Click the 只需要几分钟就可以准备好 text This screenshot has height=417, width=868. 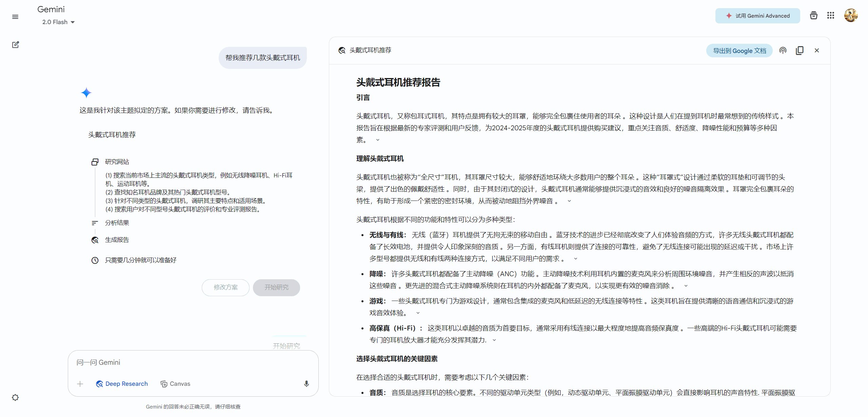click(141, 260)
